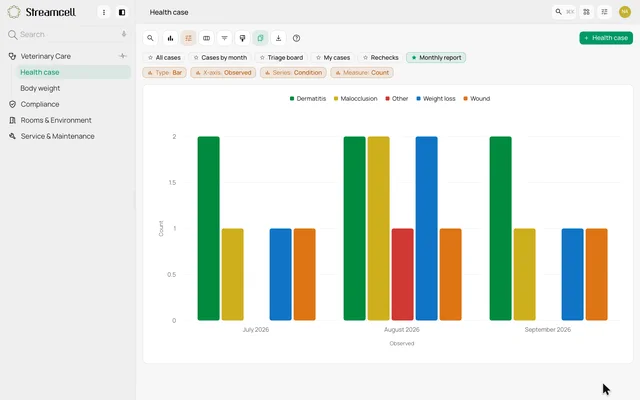This screenshot has height=400, width=640.
Task: Toggle Dermatitis series in legend
Action: click(x=308, y=99)
